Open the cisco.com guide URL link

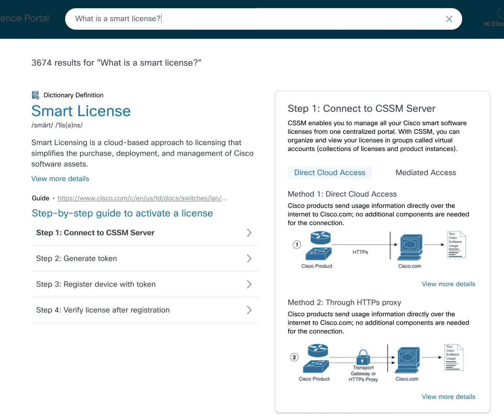tap(142, 198)
